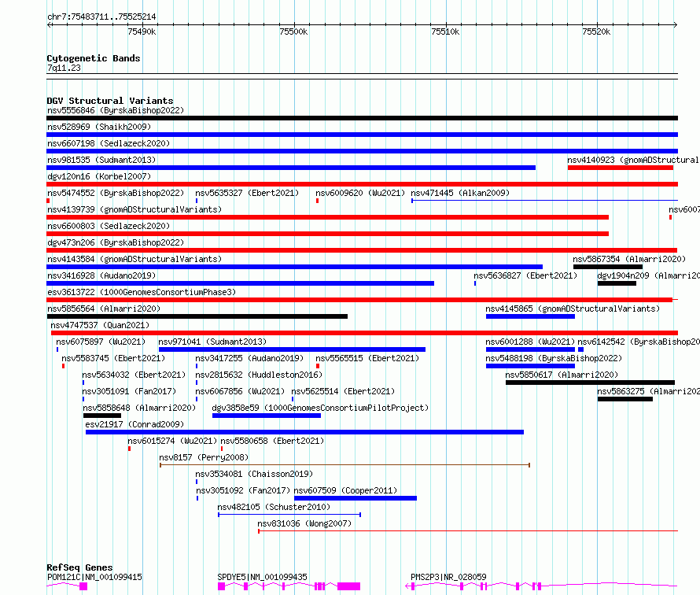Click the esv21917 (Conrad2009) blue bar
The image size is (700, 595).
[304, 432]
